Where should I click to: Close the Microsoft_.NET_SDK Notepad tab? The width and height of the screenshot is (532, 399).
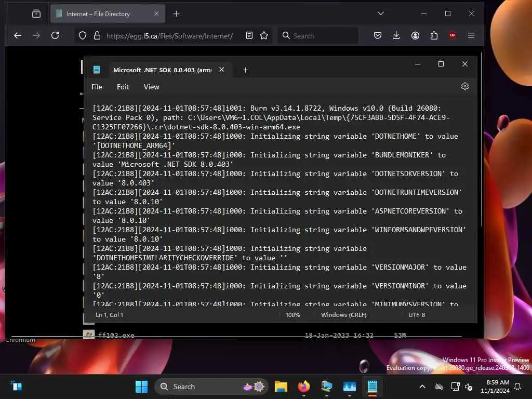point(221,70)
